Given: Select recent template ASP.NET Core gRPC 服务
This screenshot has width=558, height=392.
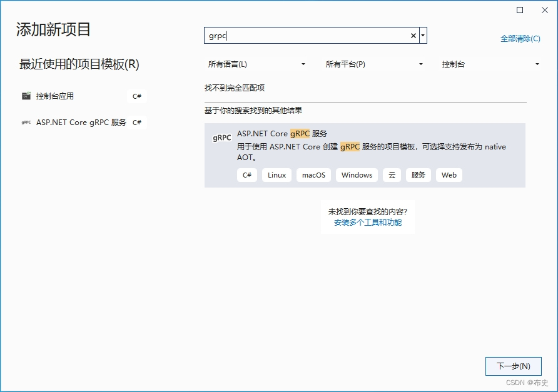Looking at the screenshot, I should click(84, 123).
